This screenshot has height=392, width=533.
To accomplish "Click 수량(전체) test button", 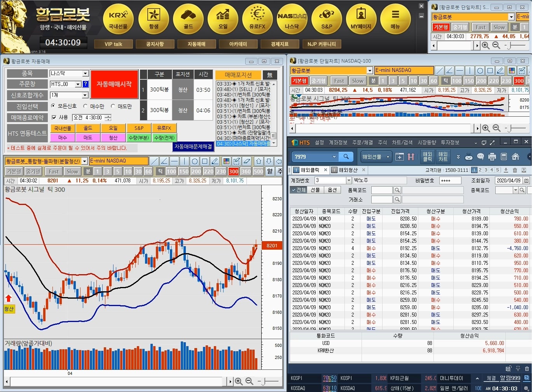I will click(x=164, y=138).
